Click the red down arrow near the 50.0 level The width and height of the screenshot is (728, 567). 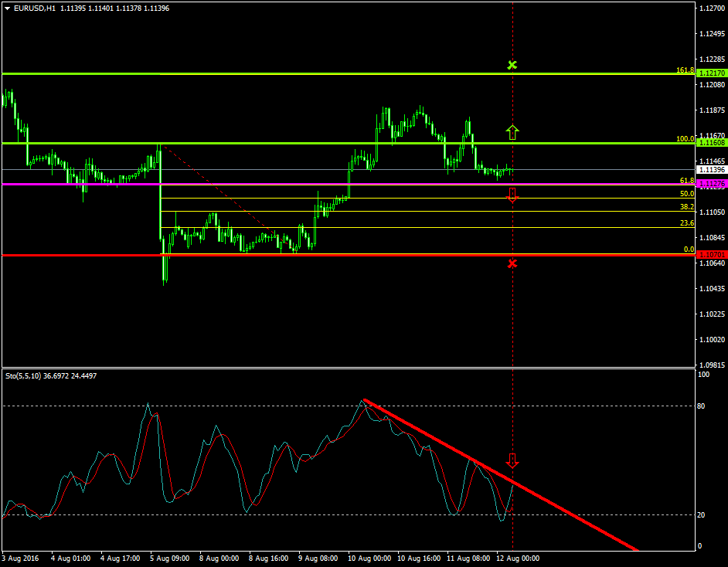tap(512, 194)
